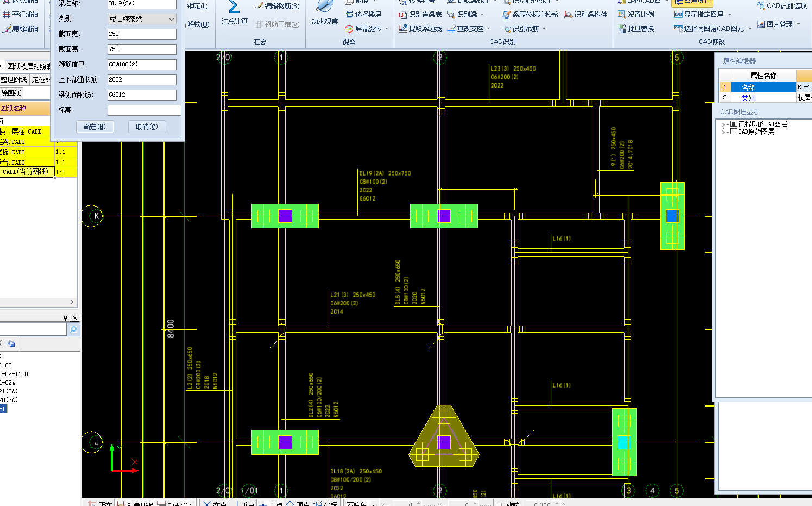The image size is (812, 506).
Task: Click 解锁(U) button
Action: tap(198, 24)
